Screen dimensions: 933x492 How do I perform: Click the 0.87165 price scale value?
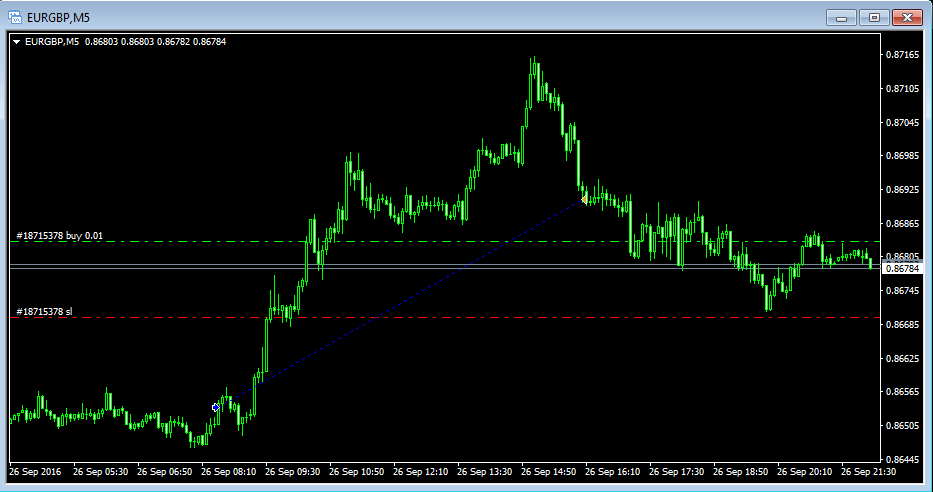(903, 55)
